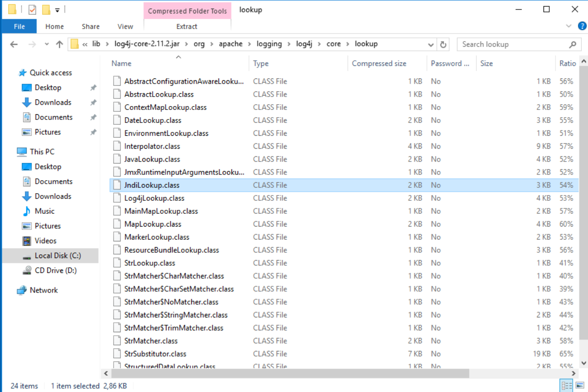
Task: Open Help via the question mark icon
Action: 582,26
